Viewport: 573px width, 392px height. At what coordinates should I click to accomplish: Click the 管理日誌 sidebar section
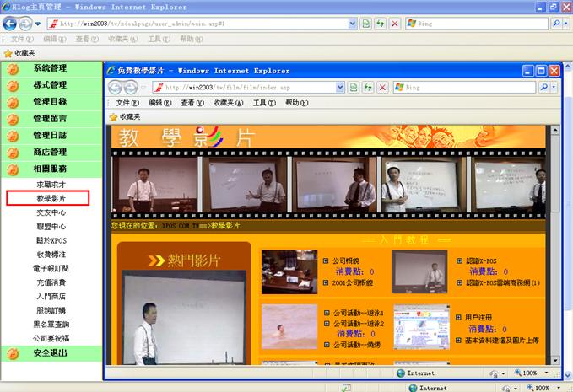click(x=50, y=135)
